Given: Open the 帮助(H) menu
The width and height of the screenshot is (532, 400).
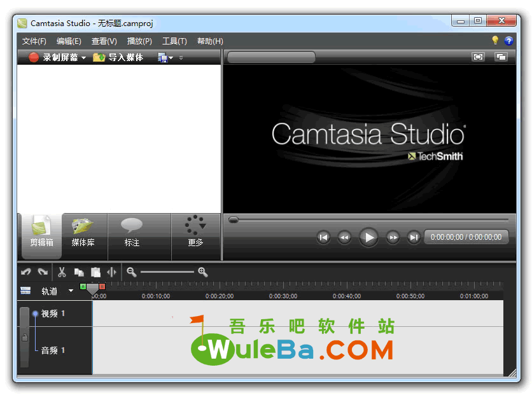Looking at the screenshot, I should pos(211,41).
